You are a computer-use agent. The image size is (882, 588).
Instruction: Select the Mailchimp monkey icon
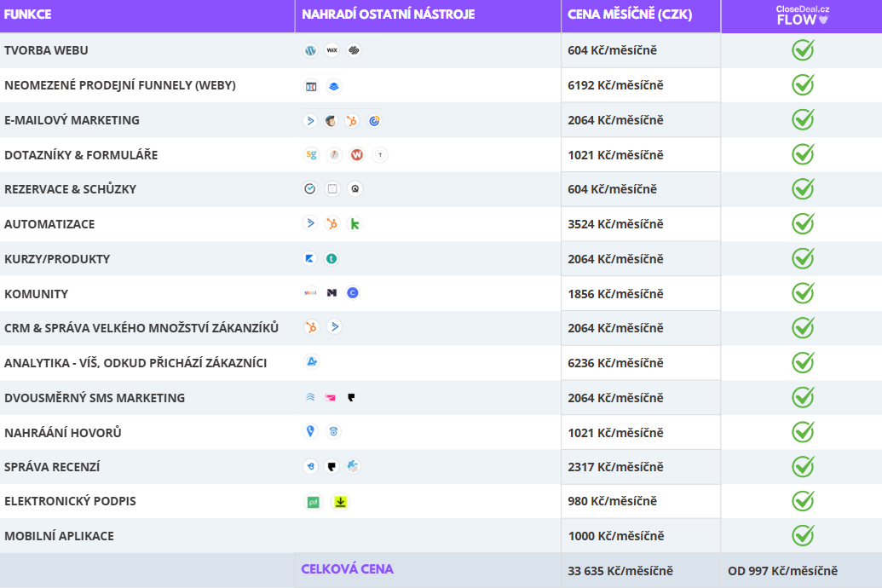[x=331, y=121]
